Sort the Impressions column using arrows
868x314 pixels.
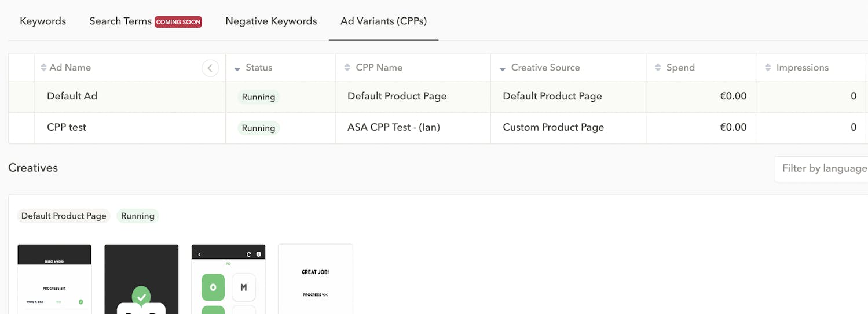(768, 68)
